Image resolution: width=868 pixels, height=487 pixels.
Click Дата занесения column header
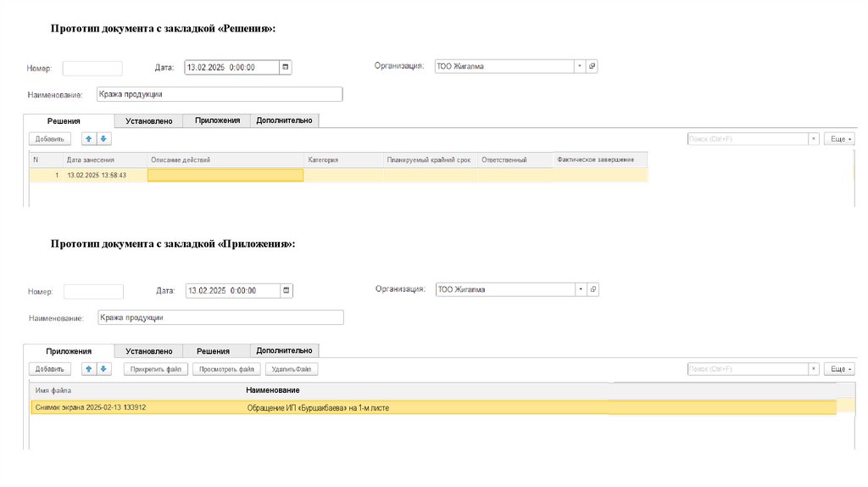click(104, 160)
